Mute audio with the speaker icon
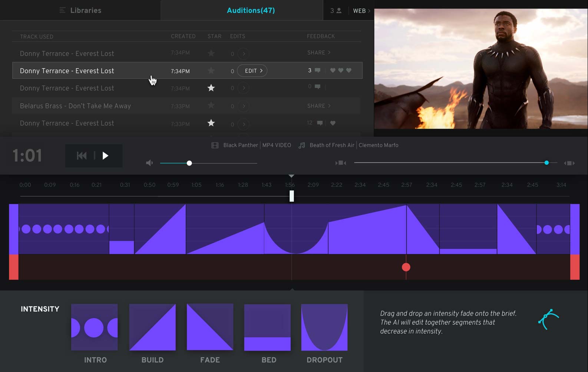This screenshot has height=372, width=588. tap(149, 163)
